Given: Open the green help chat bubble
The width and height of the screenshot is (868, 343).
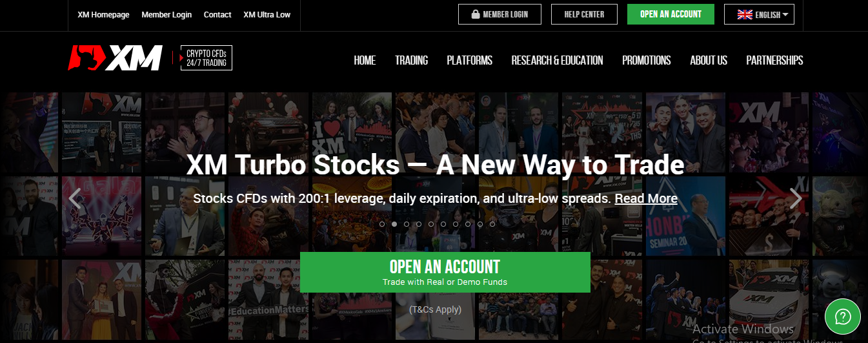Looking at the screenshot, I should click(x=842, y=317).
